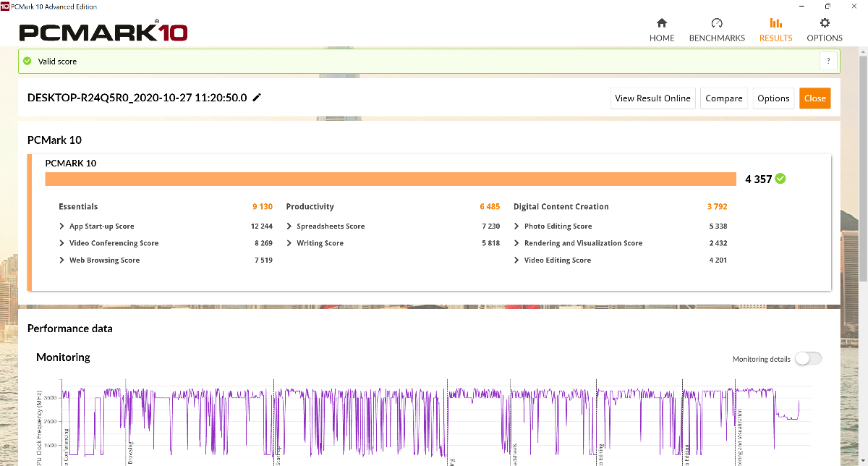868x466 pixels.
Task: Toggle the Monitoring details switch
Action: pos(808,359)
